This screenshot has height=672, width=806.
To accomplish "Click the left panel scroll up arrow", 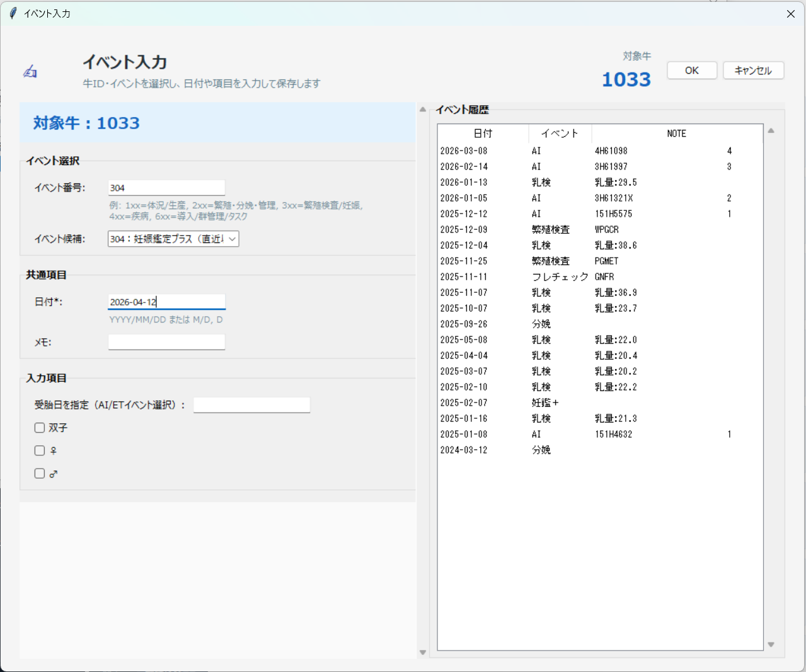I will (x=423, y=110).
